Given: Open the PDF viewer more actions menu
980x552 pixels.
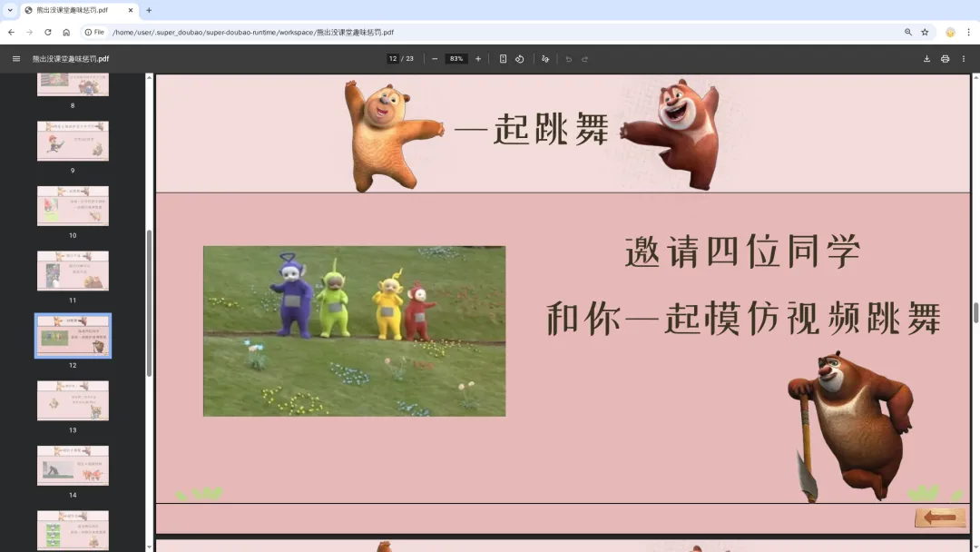Looking at the screenshot, I should [x=963, y=59].
